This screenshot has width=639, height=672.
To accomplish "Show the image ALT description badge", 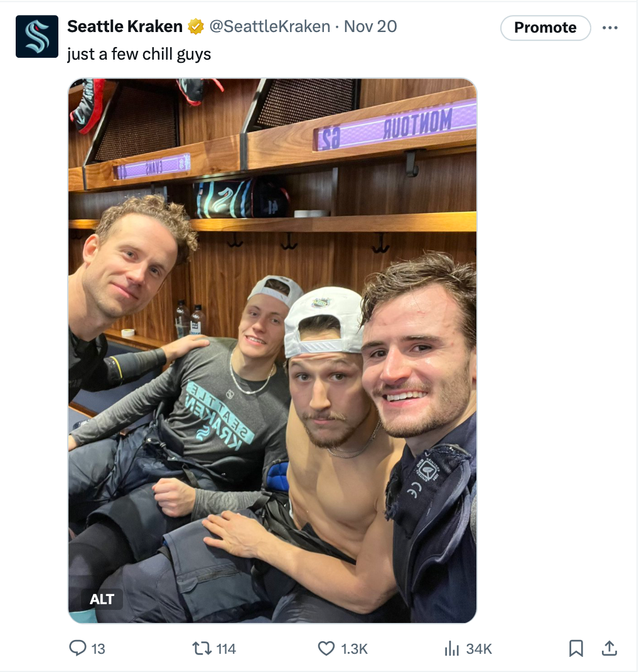I will (102, 599).
